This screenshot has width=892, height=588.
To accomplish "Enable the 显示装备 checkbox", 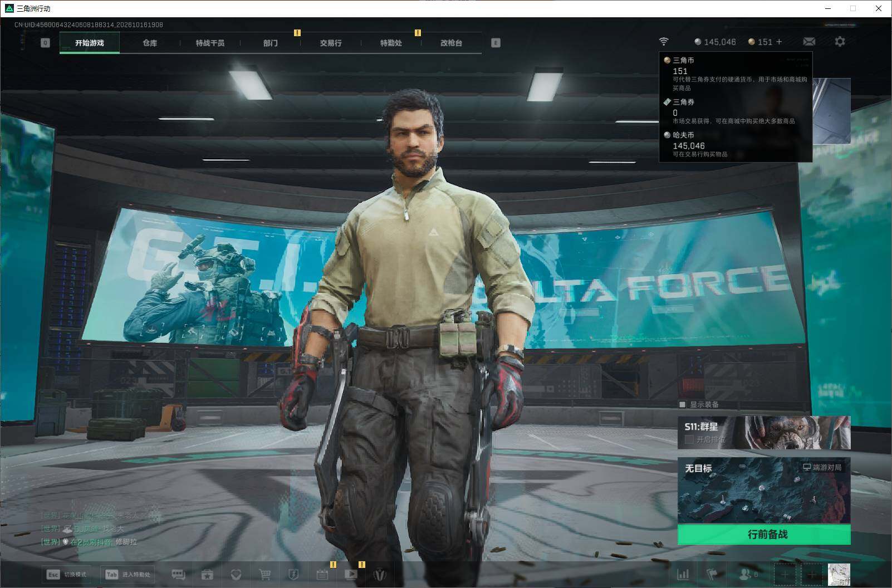I will pos(683,404).
